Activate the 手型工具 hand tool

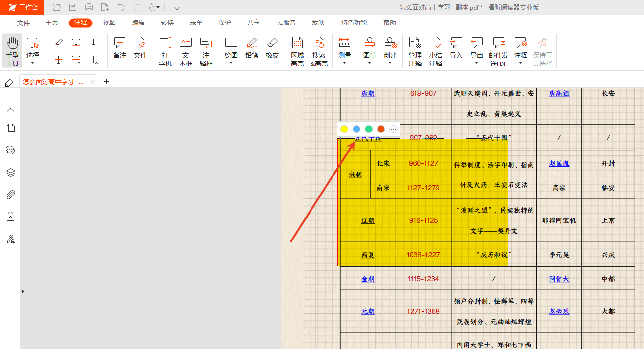tap(12, 51)
